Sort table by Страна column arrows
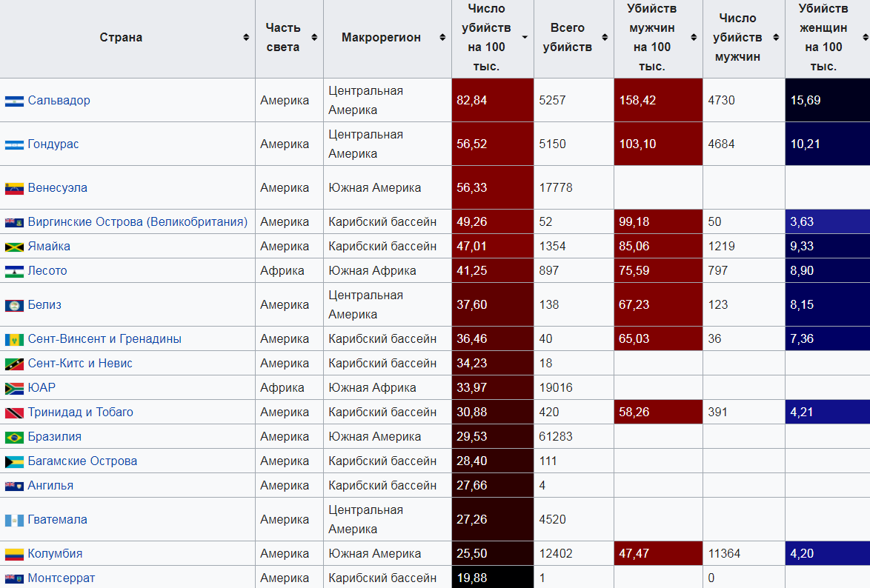 coord(246,38)
